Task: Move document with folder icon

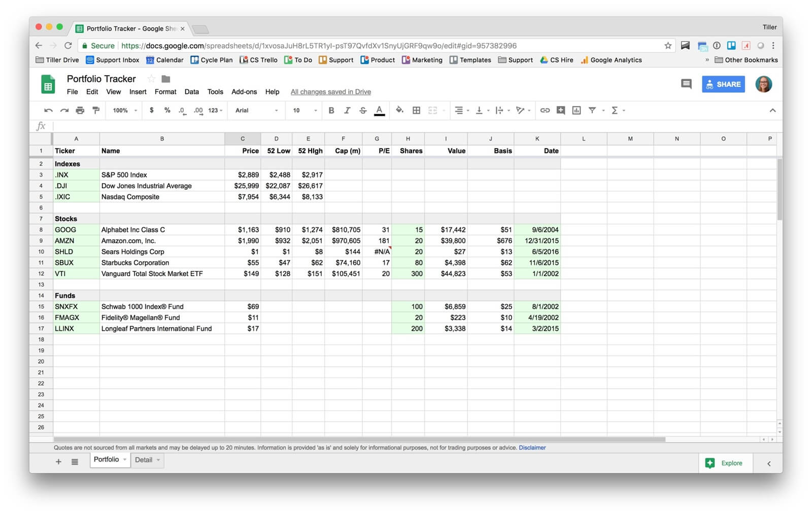Action: tap(165, 79)
